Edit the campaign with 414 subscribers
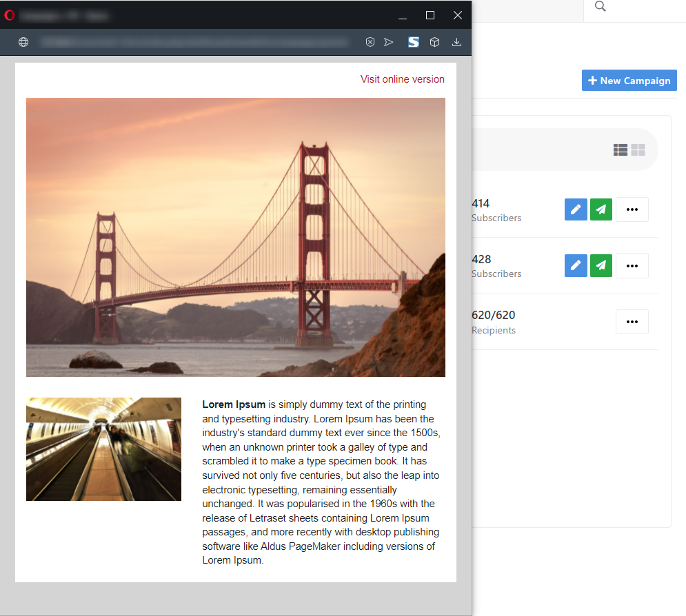The height and width of the screenshot is (616, 686). (576, 209)
